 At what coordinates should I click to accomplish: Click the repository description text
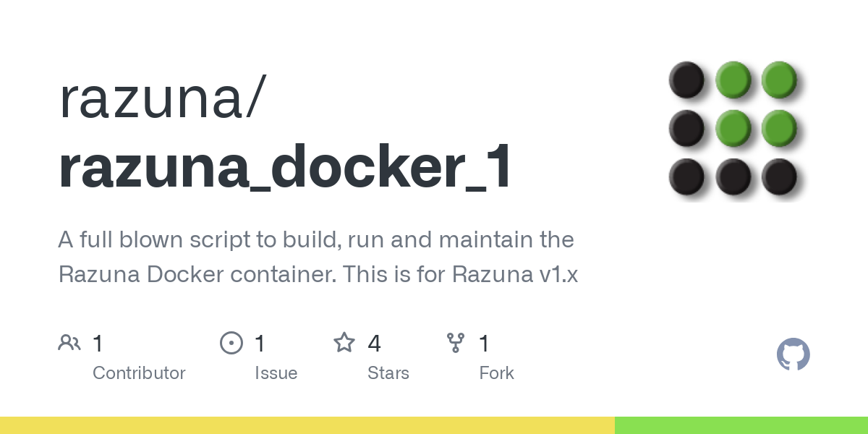(x=318, y=257)
